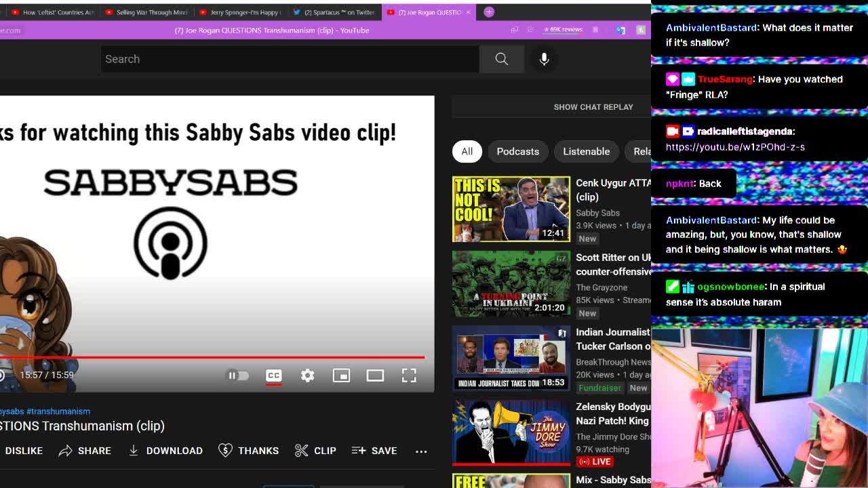Image resolution: width=868 pixels, height=488 pixels.
Task: Click the Mix - Sabby Sabs title
Action: coord(613,480)
